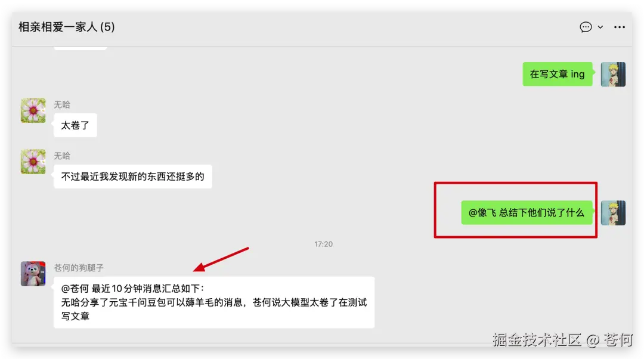Click the '@像飞 总结下他们说了什么' green bubble
Image resolution: width=644 pixels, height=359 pixels.
pyautogui.click(x=527, y=213)
